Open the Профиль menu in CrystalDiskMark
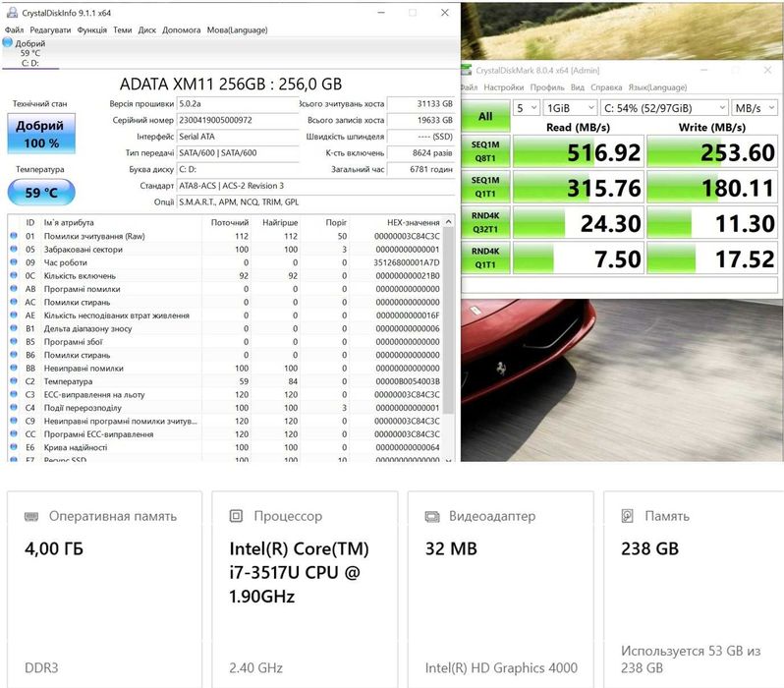 (x=547, y=87)
